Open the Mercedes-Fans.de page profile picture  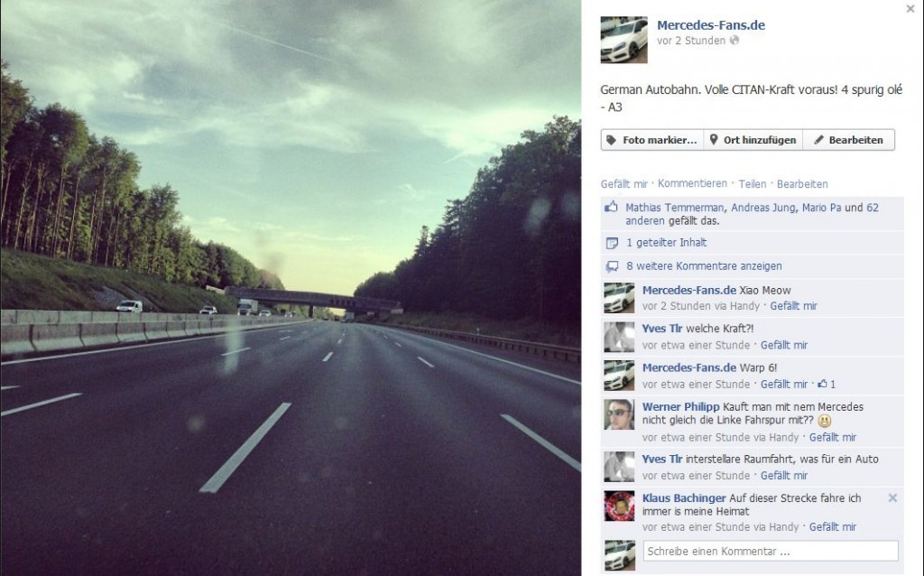[x=624, y=40]
